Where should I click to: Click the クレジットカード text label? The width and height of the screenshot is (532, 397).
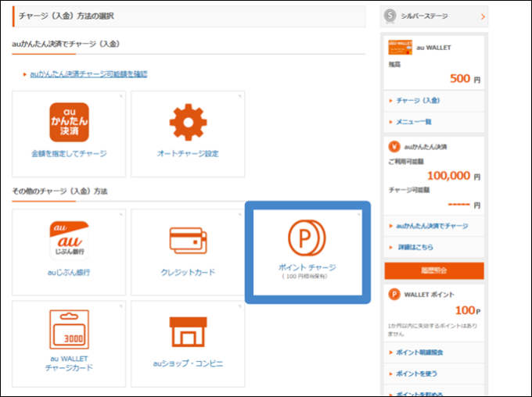188,272
